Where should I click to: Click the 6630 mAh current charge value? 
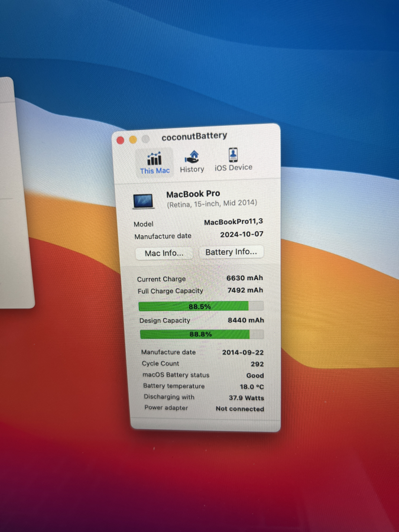tap(245, 278)
